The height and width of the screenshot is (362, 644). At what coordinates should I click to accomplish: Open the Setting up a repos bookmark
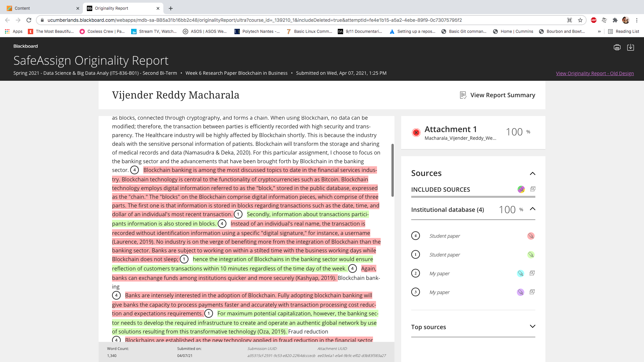click(x=413, y=32)
